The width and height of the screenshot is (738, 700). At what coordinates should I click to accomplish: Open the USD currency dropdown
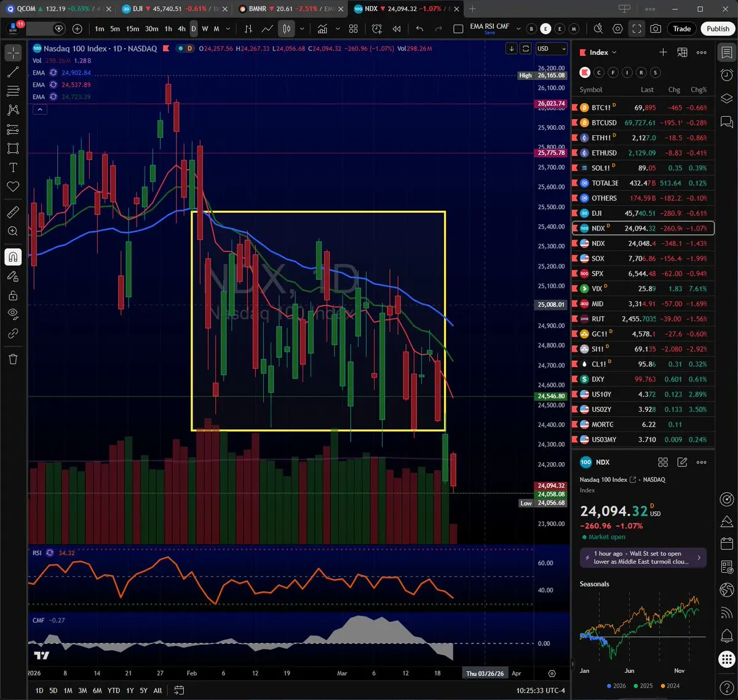coord(551,49)
